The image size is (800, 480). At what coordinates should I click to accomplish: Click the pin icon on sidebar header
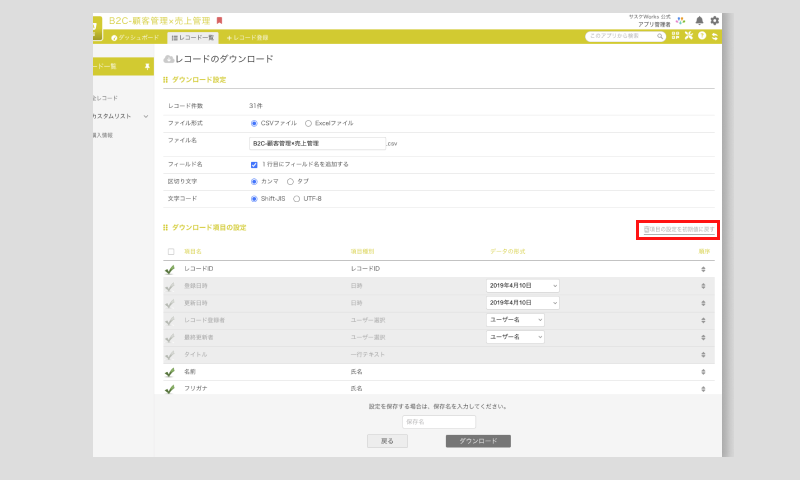click(x=147, y=67)
